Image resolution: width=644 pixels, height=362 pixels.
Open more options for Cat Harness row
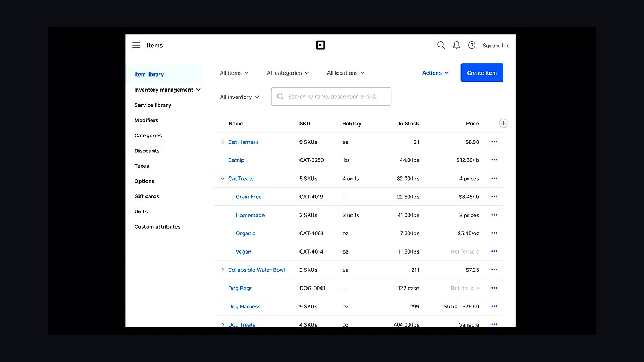pos(494,142)
